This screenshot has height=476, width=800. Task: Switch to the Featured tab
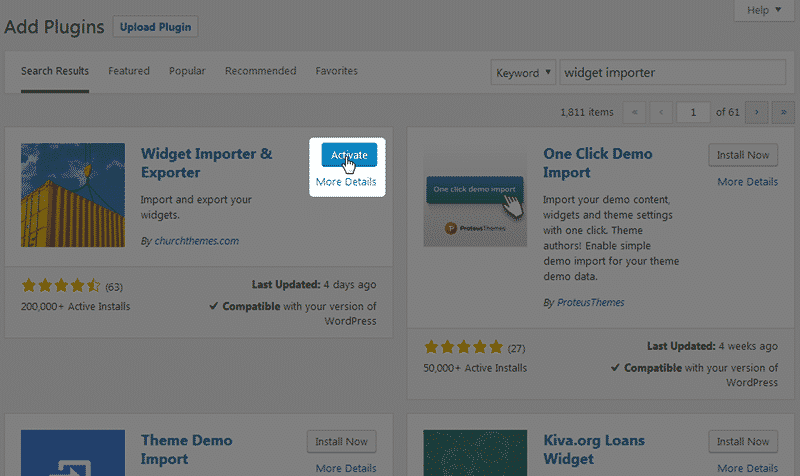[x=129, y=71]
